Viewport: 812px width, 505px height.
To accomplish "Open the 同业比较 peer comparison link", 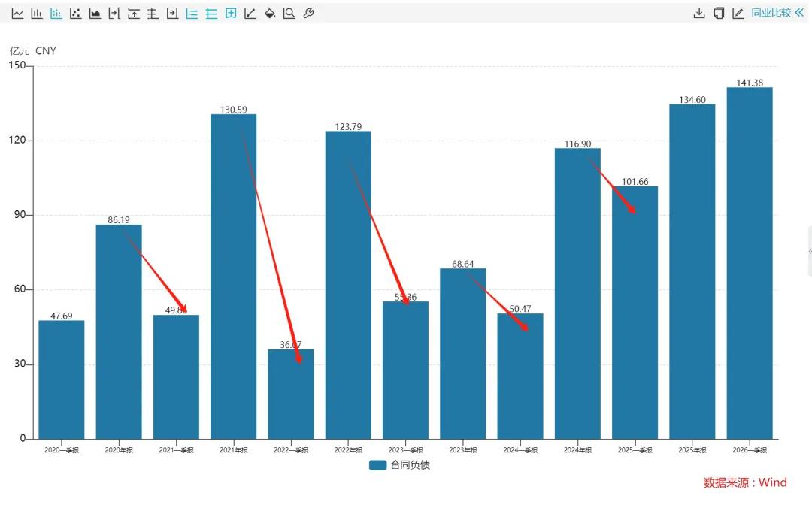I will pos(771,13).
